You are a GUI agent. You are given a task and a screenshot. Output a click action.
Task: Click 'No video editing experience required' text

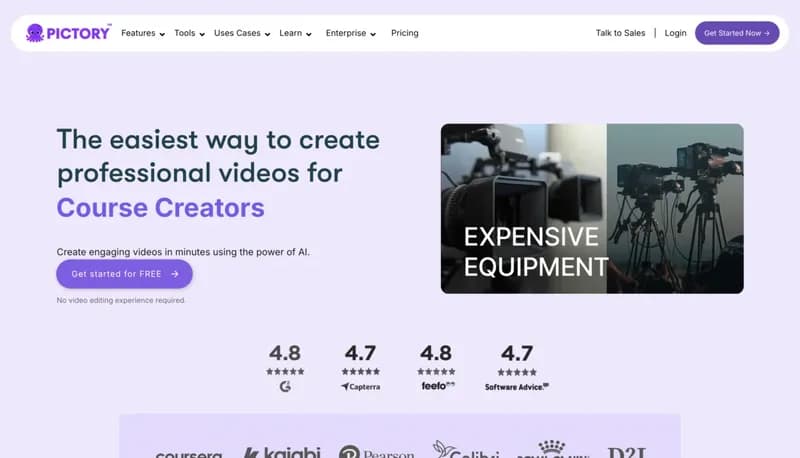pyautogui.click(x=121, y=300)
